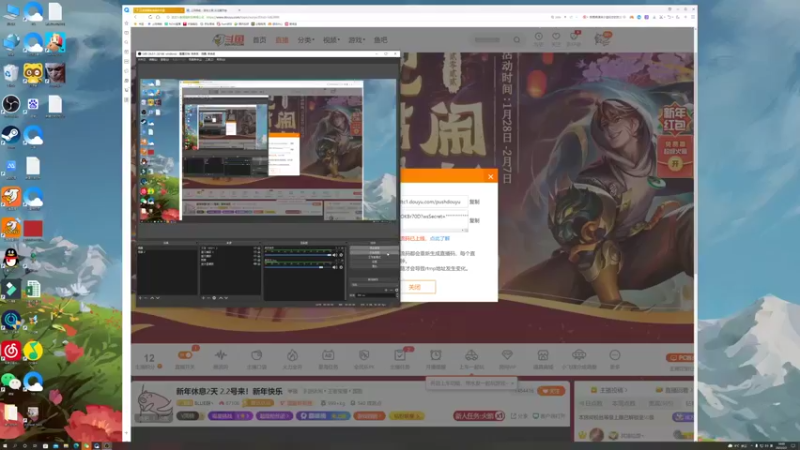The image size is (800, 450).
Task: Open the checklist task icon with badge
Action: [400, 355]
